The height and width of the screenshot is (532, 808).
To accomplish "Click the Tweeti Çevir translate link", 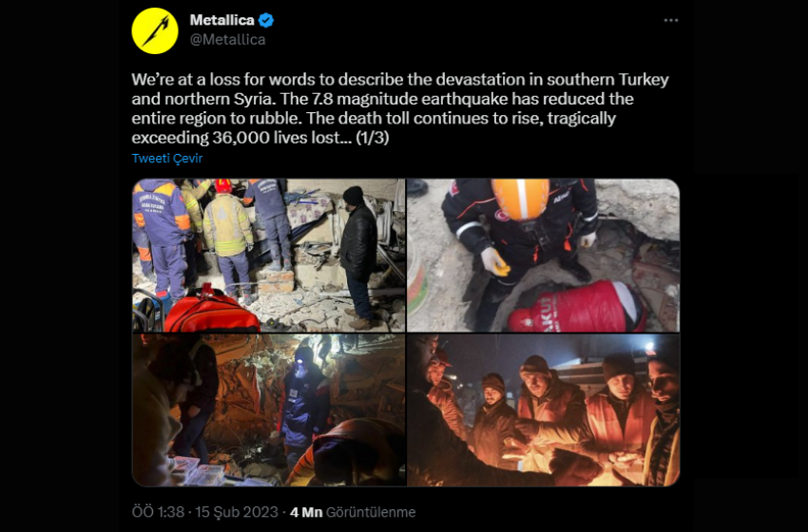I will click(x=167, y=158).
